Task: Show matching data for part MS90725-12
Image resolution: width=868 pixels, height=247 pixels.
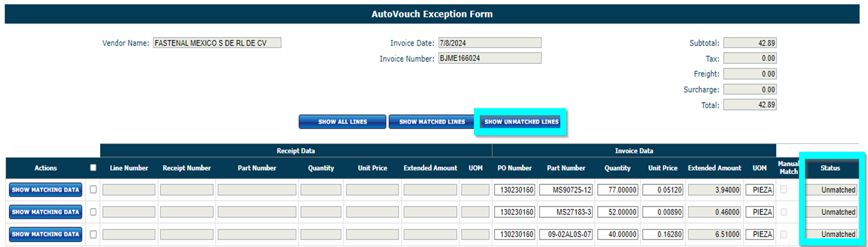Action: tap(45, 190)
